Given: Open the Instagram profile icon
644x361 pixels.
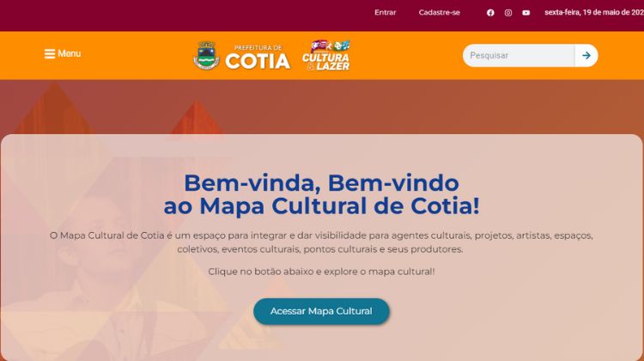Looking at the screenshot, I should click(x=508, y=13).
